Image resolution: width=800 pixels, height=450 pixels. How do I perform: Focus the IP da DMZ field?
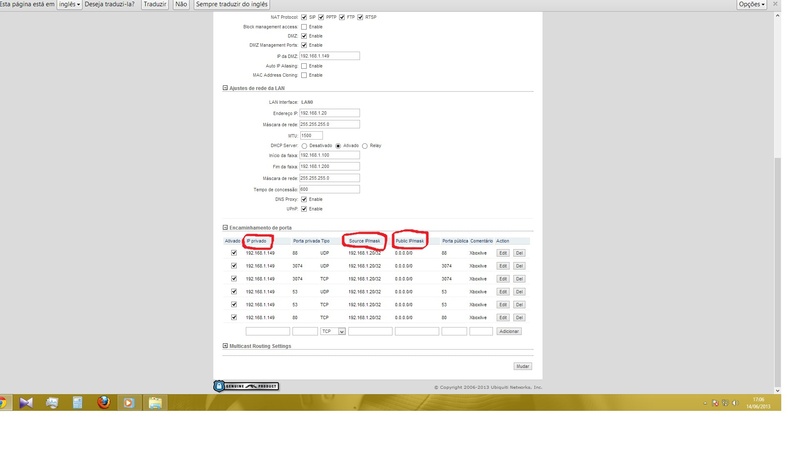(330, 56)
